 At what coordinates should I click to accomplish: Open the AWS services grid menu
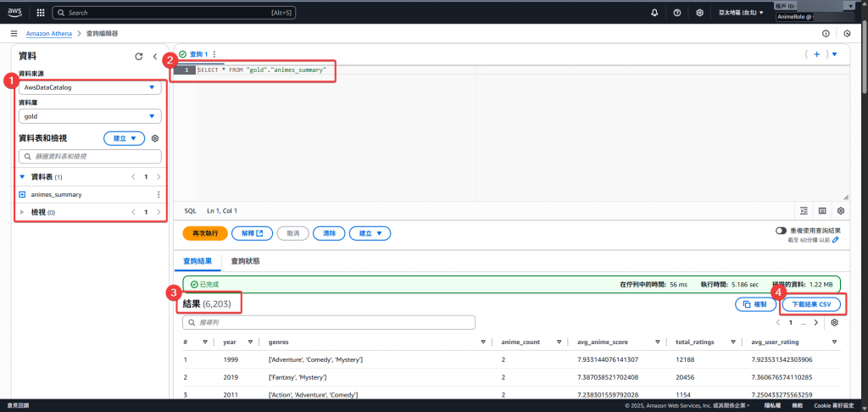pos(41,12)
